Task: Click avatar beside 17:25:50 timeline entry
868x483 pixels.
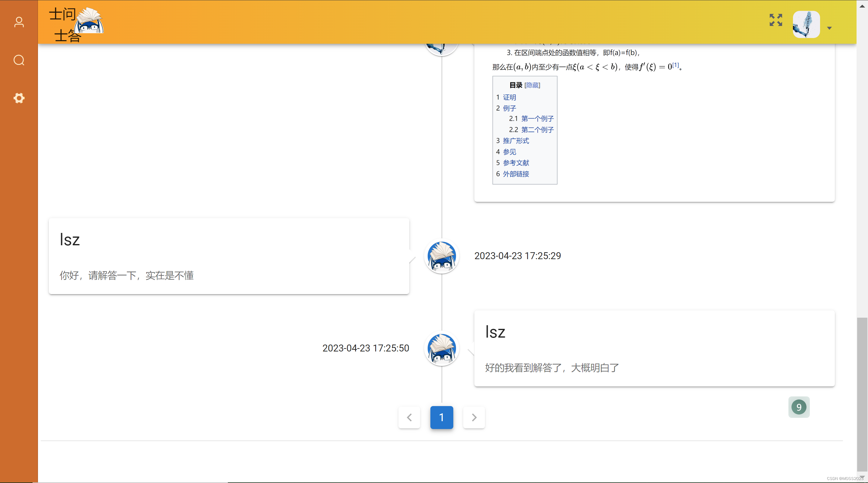Action: tap(442, 348)
